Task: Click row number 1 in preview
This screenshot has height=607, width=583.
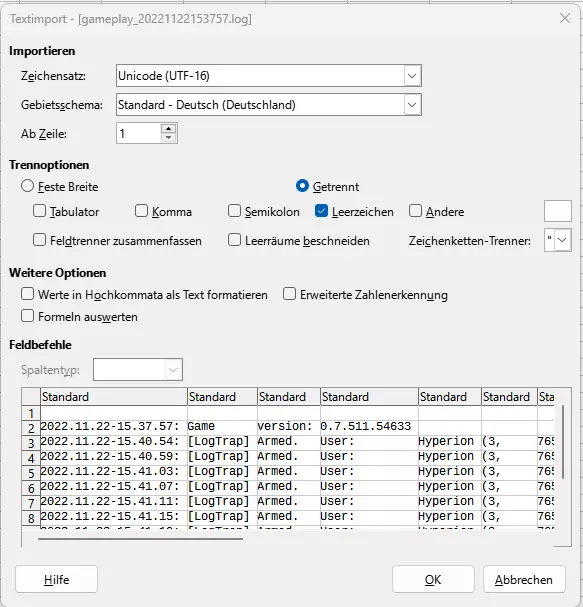Action: 31,414
